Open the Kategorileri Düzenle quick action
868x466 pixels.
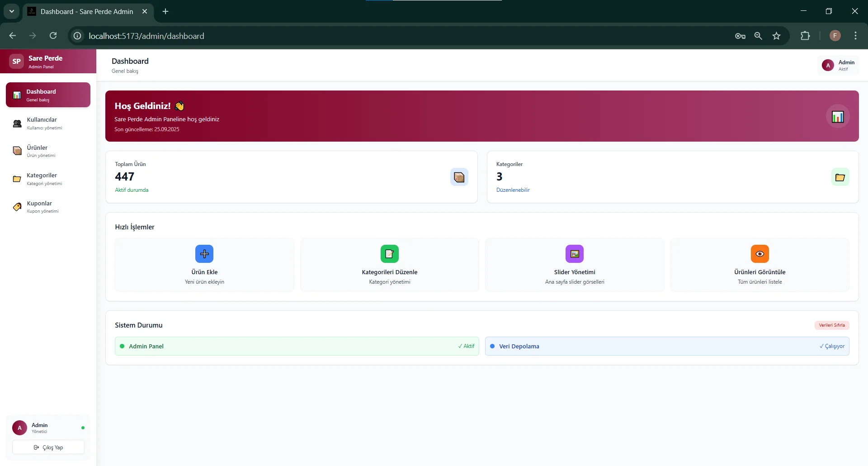[x=390, y=265]
